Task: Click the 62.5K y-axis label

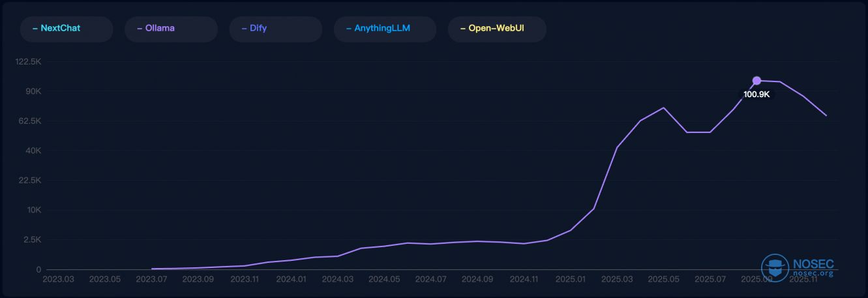Action: (x=31, y=121)
